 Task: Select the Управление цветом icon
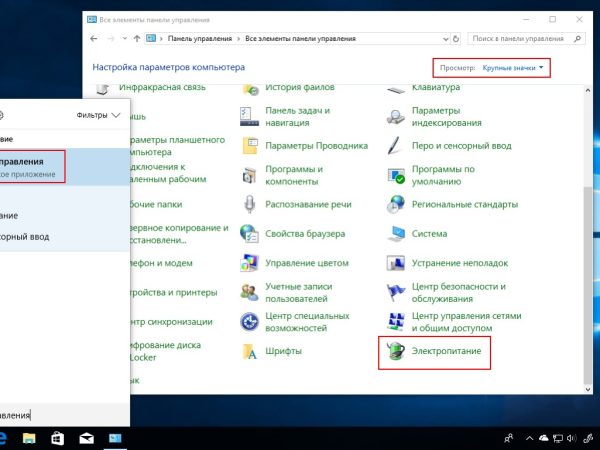[x=250, y=263]
